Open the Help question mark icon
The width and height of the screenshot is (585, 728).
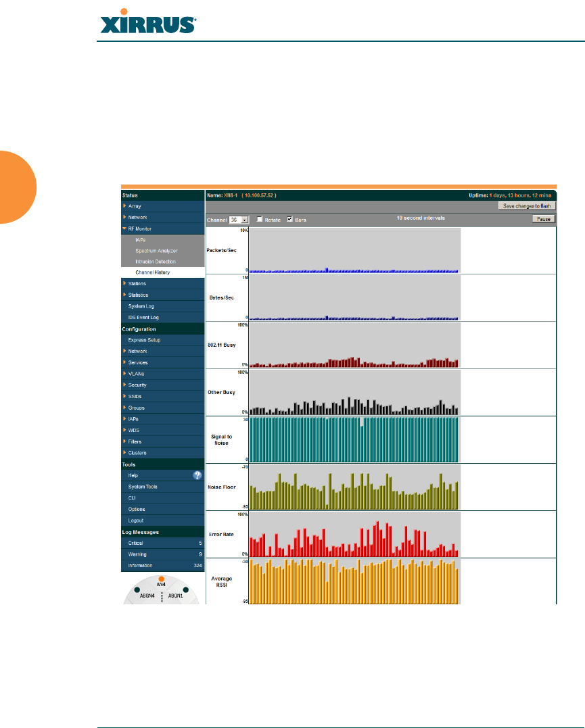(x=197, y=475)
